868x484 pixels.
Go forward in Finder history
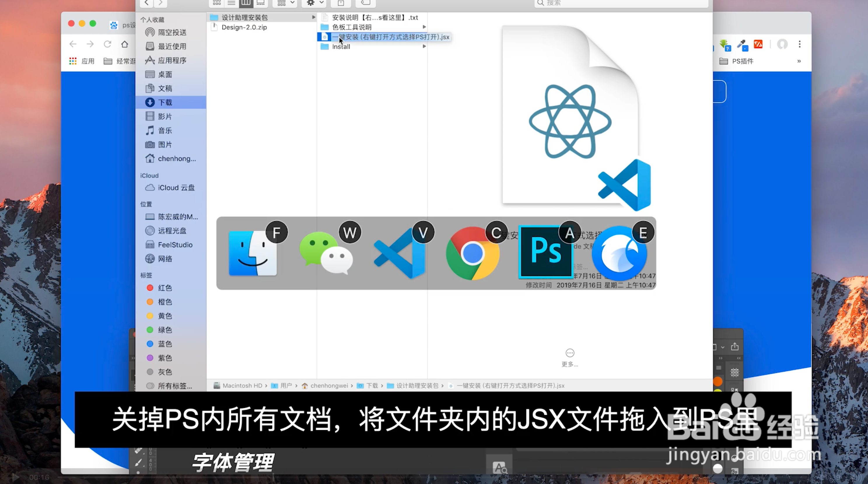coord(161,3)
